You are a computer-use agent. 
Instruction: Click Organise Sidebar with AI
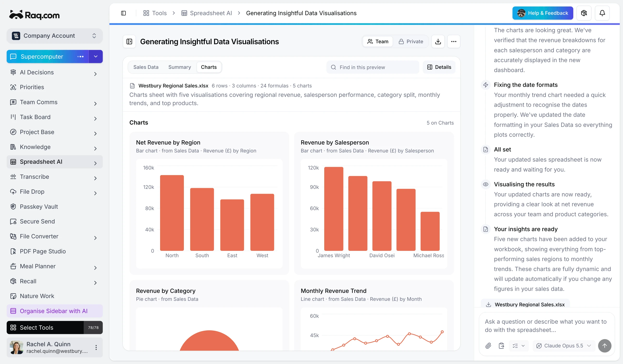(55, 311)
